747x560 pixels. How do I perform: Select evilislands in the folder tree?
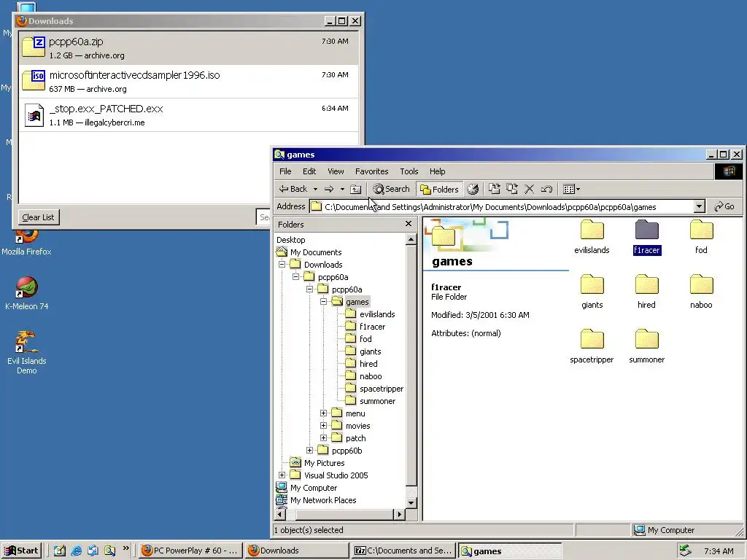click(x=377, y=314)
